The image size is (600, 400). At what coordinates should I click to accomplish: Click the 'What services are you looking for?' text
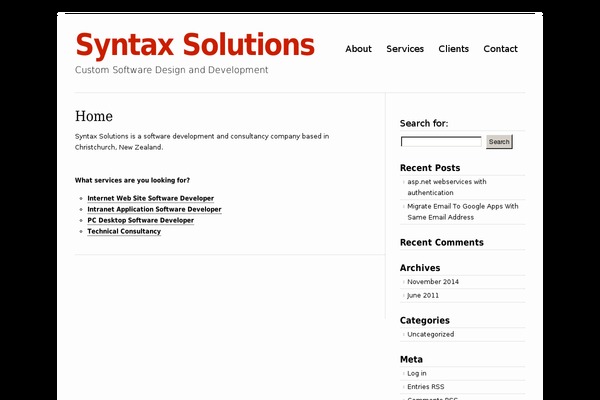coord(132,180)
